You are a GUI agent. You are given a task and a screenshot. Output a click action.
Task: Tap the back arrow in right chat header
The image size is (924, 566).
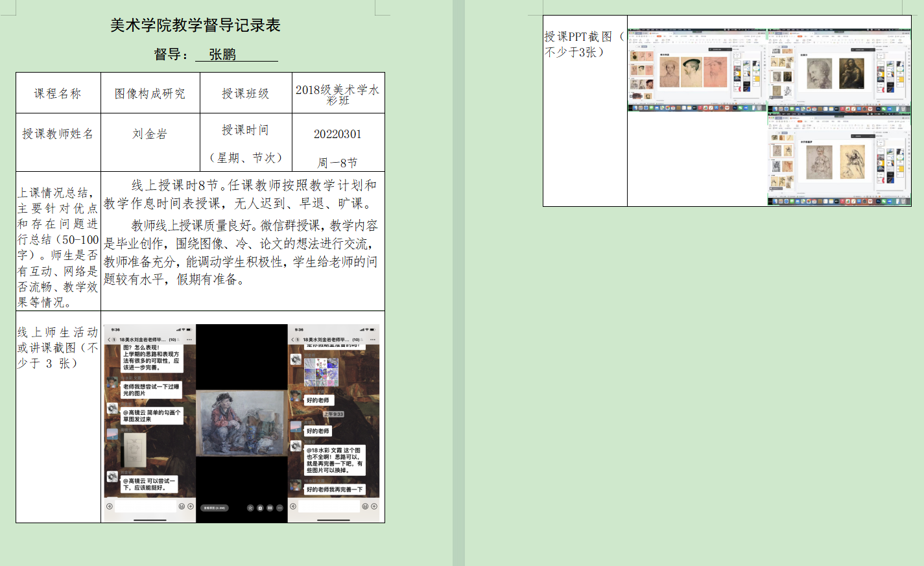[x=292, y=340]
